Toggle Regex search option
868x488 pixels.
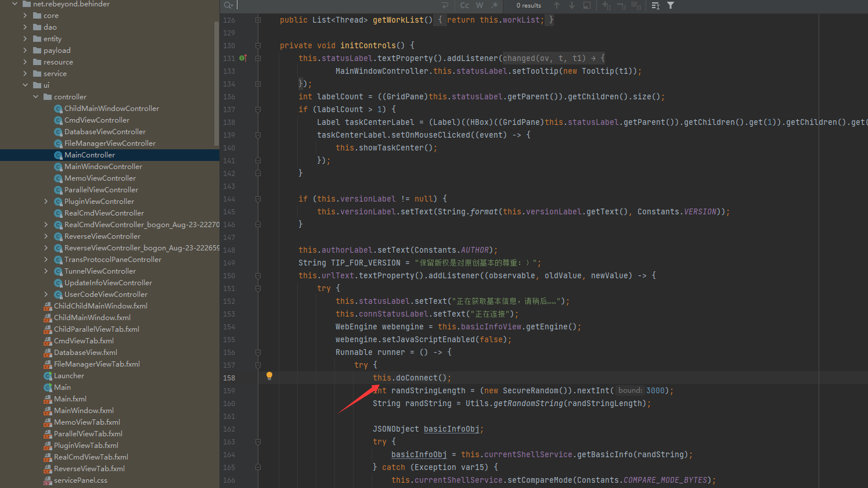(x=495, y=5)
